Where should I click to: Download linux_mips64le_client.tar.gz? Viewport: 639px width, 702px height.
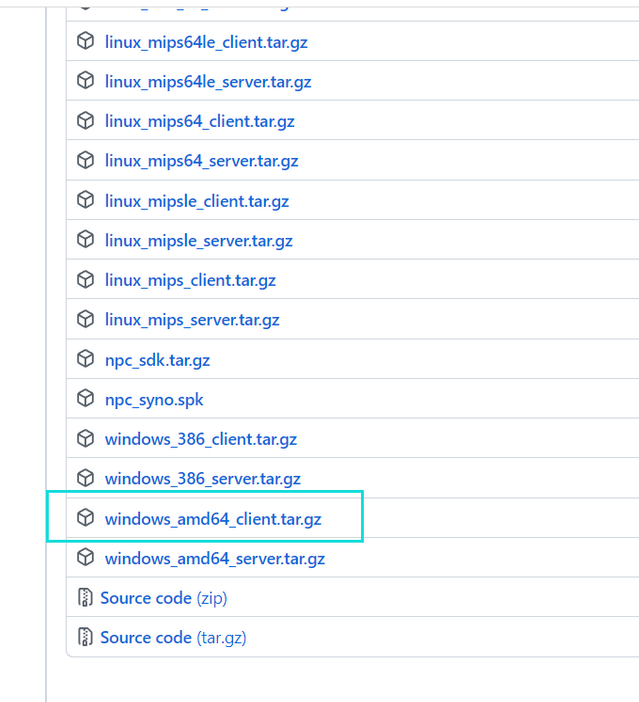[x=206, y=43]
